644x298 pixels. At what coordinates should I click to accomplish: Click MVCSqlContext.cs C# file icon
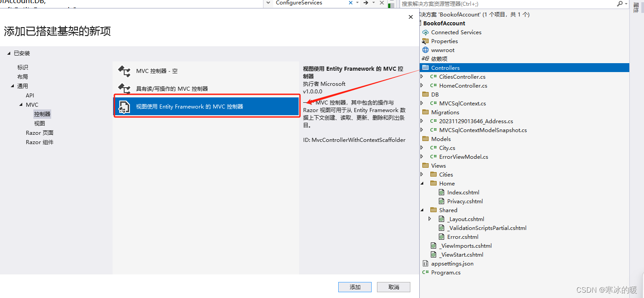coord(433,104)
